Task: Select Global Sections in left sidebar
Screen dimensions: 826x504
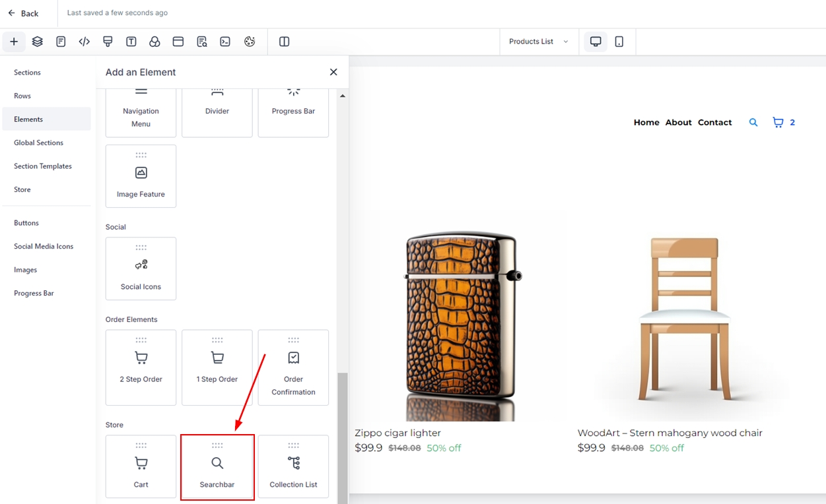Action: coord(38,142)
